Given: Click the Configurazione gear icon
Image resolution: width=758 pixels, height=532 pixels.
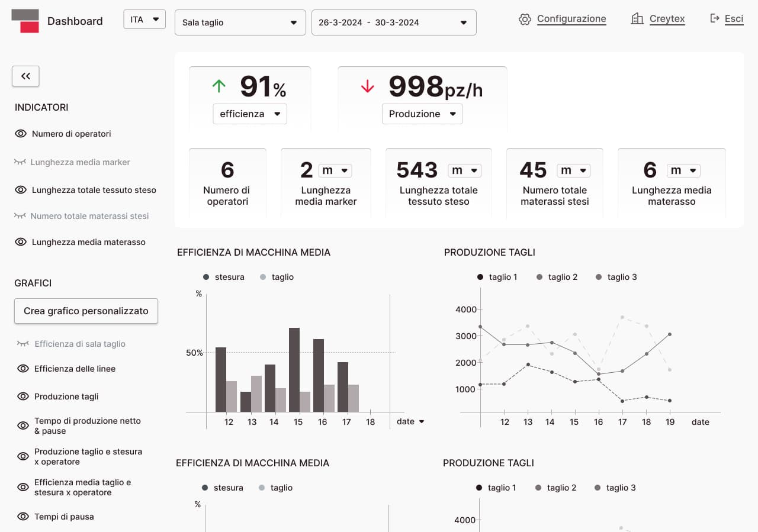Looking at the screenshot, I should coord(525,19).
